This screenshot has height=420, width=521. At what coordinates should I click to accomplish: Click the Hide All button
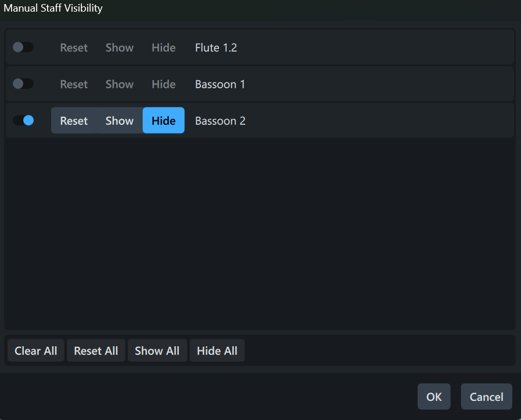[217, 351]
